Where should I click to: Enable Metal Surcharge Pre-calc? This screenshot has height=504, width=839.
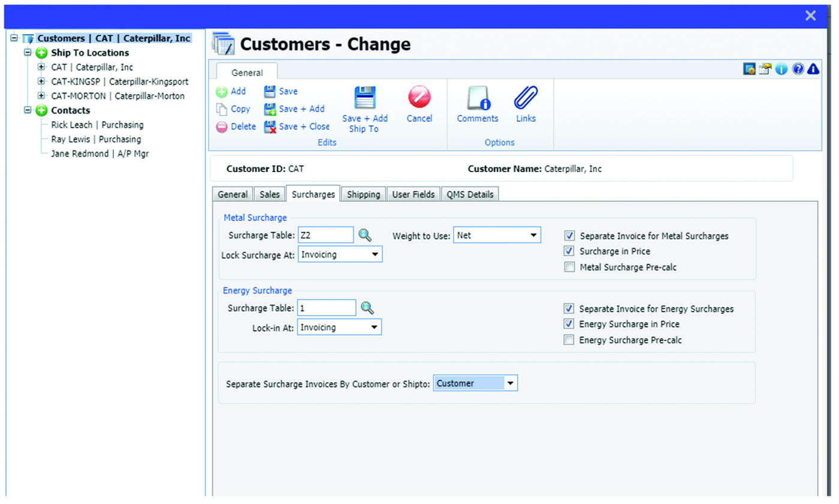569,267
